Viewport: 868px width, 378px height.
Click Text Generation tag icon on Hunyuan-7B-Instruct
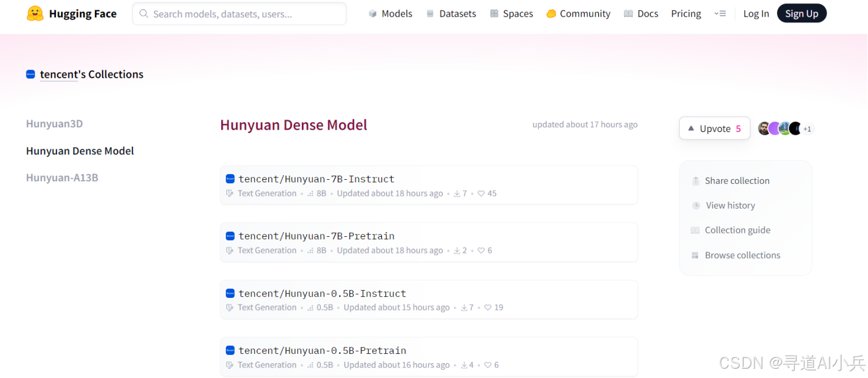pyautogui.click(x=230, y=194)
